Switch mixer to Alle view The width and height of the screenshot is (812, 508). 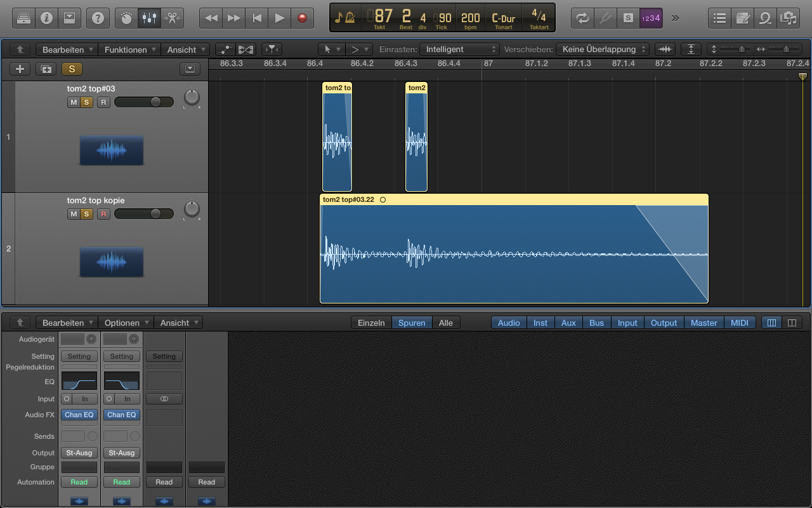point(446,323)
